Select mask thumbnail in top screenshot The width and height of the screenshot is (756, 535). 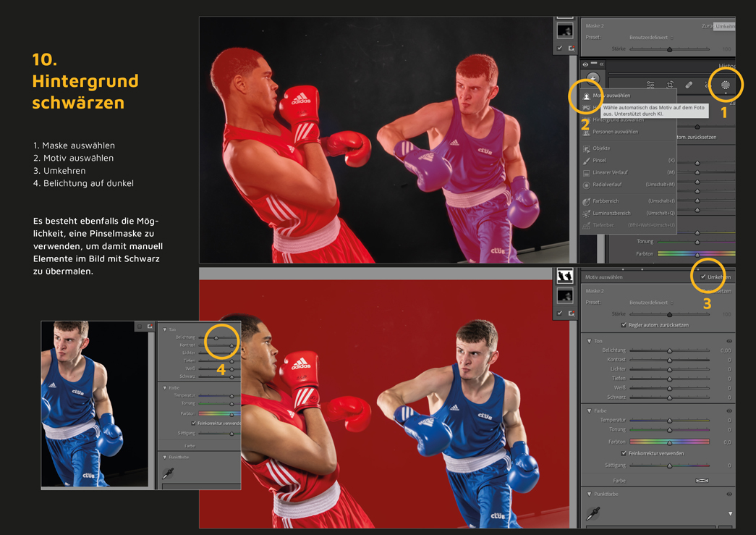(564, 30)
